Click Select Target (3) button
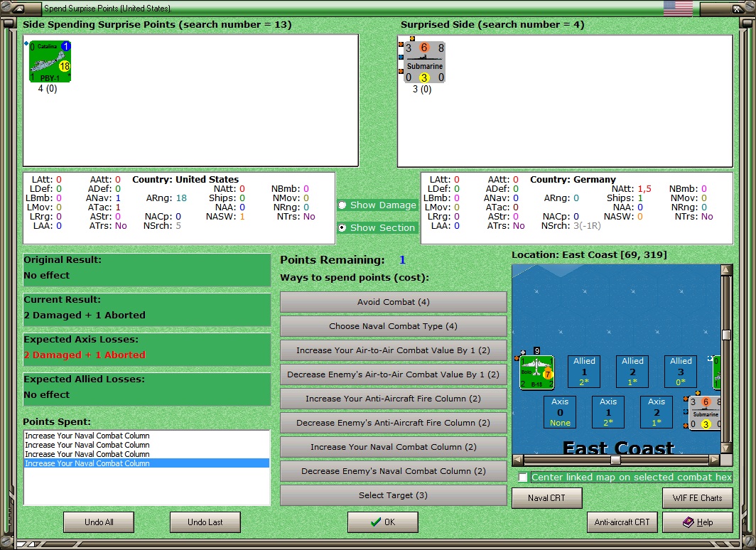The image size is (756, 550). tap(394, 495)
